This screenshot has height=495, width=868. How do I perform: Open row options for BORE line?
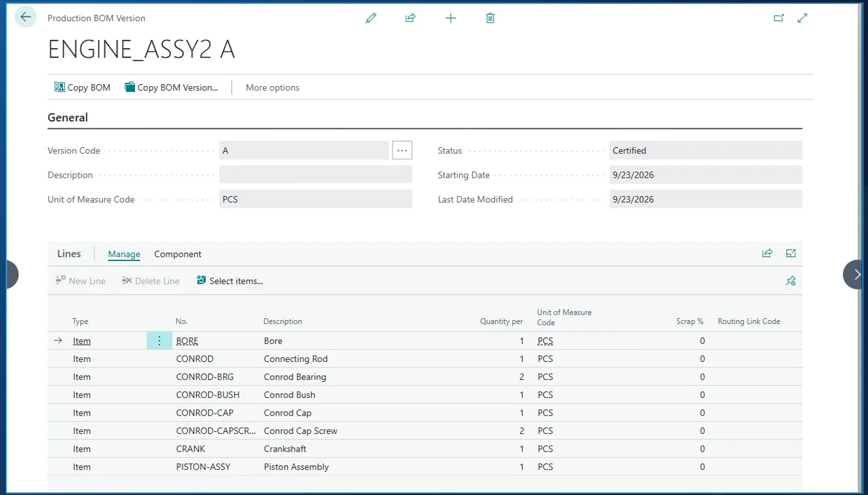click(159, 341)
